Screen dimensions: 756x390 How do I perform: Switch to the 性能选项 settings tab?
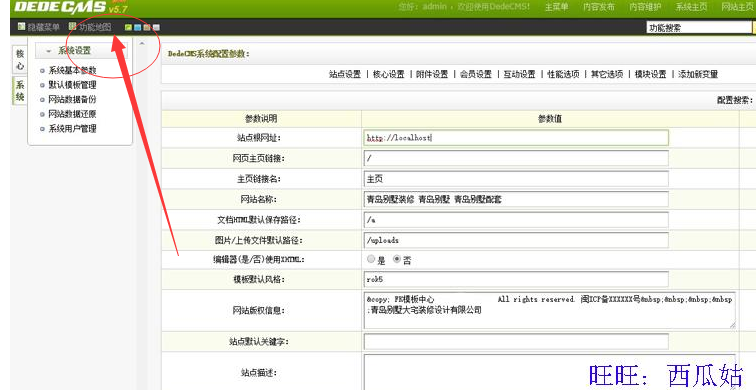point(563,74)
